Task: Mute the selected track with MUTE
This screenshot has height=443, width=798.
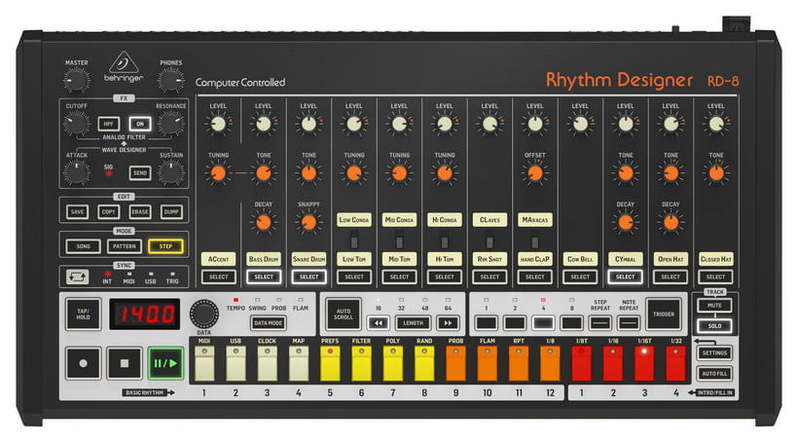Action: pyautogui.click(x=715, y=306)
